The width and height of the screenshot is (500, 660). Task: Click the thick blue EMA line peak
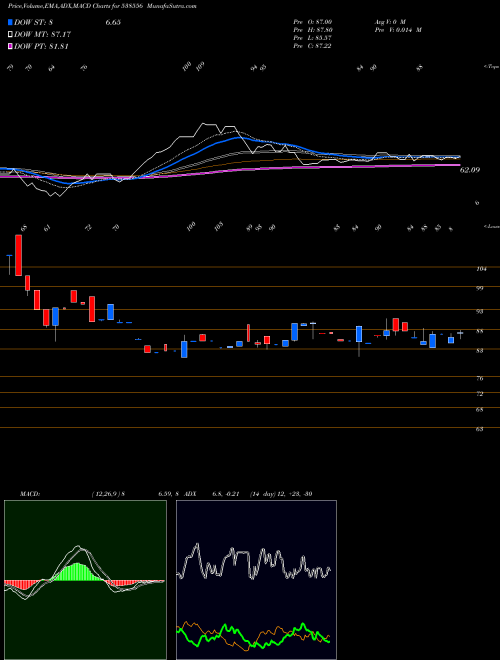click(x=238, y=137)
